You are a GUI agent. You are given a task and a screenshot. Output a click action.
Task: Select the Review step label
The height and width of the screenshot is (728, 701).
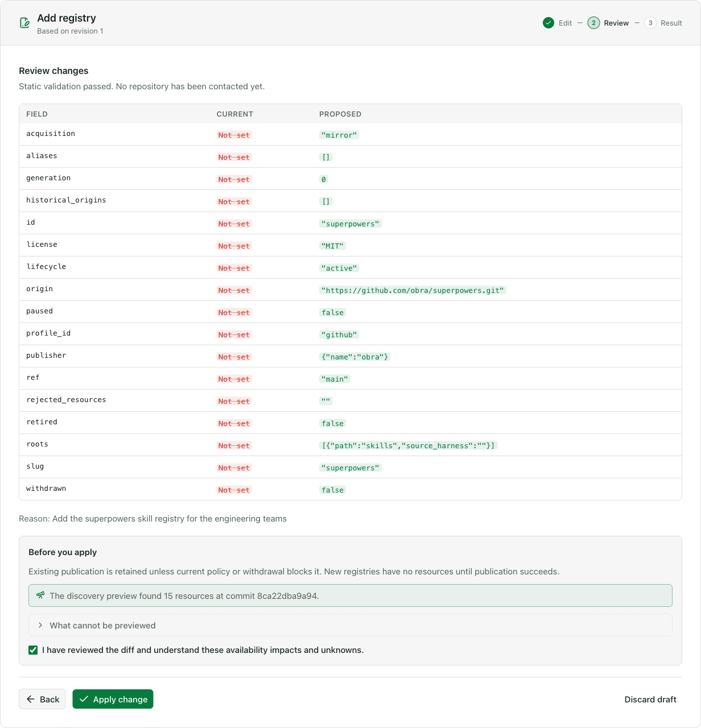coord(616,23)
